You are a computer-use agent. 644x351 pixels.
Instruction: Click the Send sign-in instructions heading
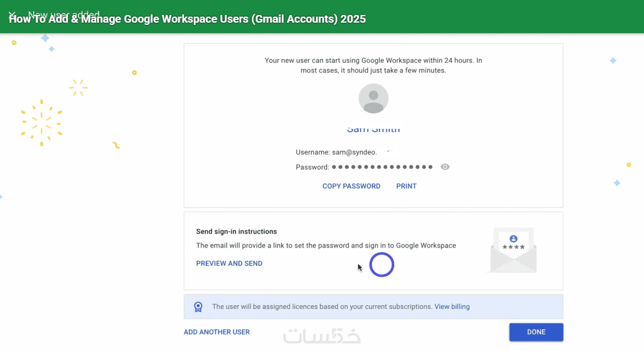(237, 232)
